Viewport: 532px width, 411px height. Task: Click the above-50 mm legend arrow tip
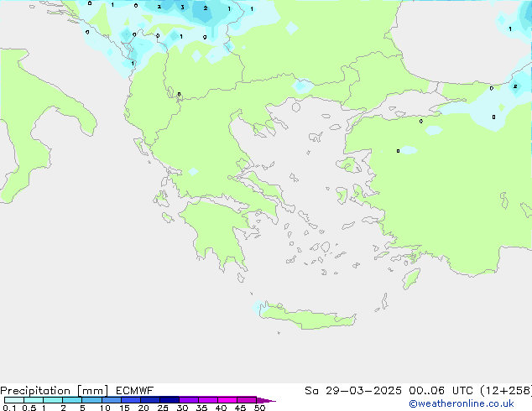pyautogui.click(x=266, y=400)
